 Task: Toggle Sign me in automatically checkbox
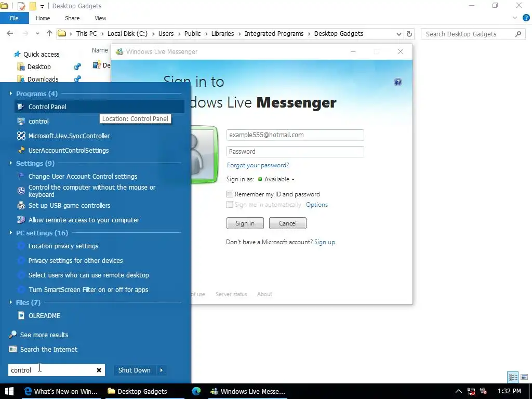tap(230, 205)
